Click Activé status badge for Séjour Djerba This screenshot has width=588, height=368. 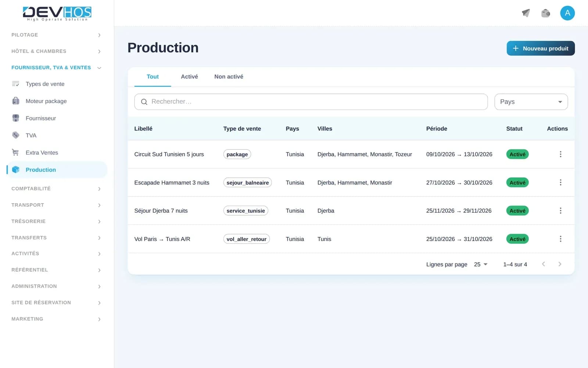point(517,210)
